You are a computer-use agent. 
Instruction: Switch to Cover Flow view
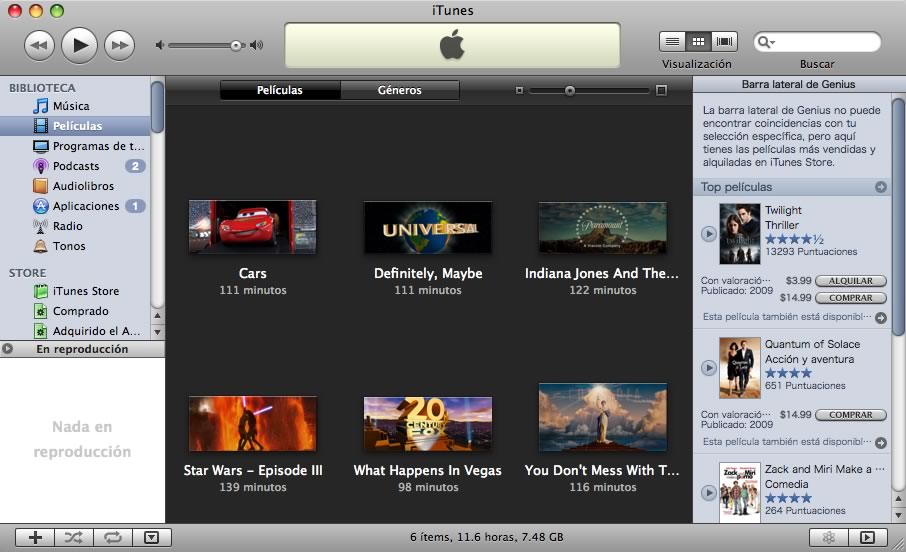click(x=724, y=42)
